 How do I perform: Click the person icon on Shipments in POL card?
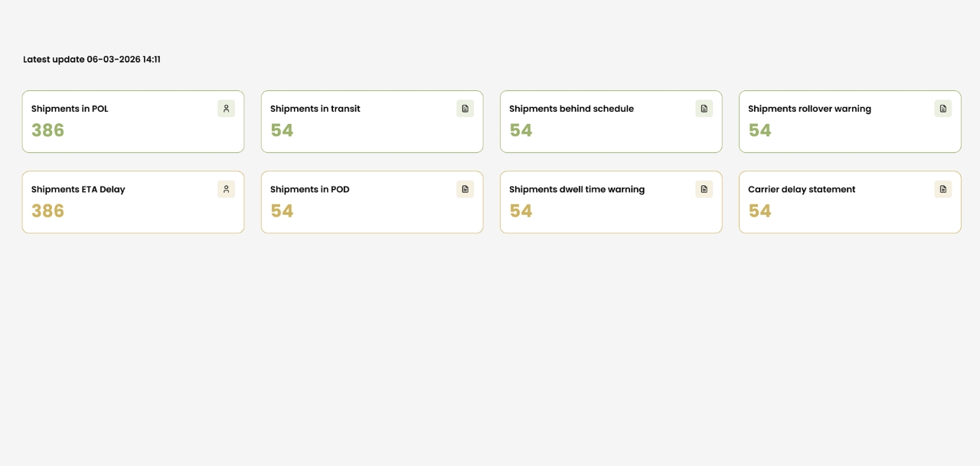point(226,108)
